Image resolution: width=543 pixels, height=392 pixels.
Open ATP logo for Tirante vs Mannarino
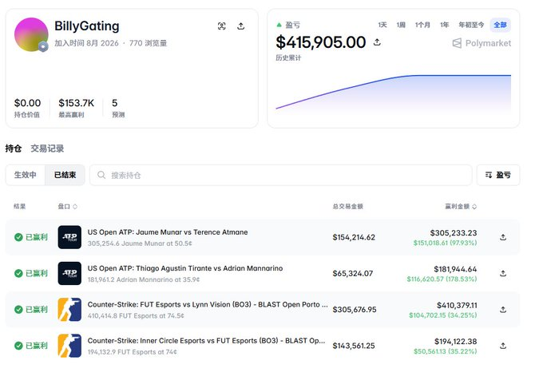[69, 273]
